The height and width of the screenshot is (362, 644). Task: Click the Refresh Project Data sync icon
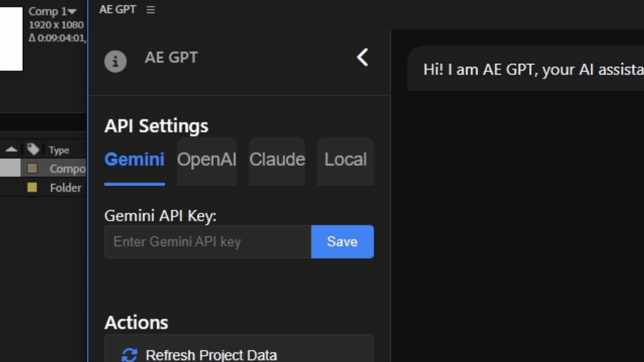coord(129,355)
